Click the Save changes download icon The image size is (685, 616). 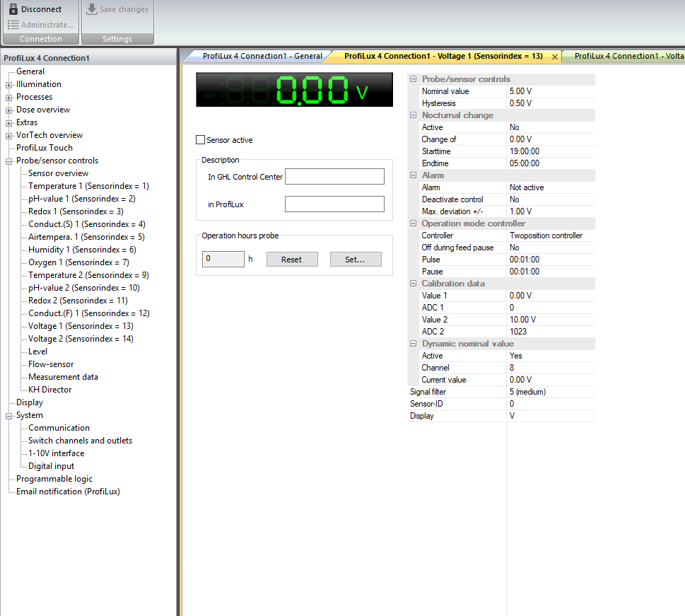pyautogui.click(x=92, y=8)
